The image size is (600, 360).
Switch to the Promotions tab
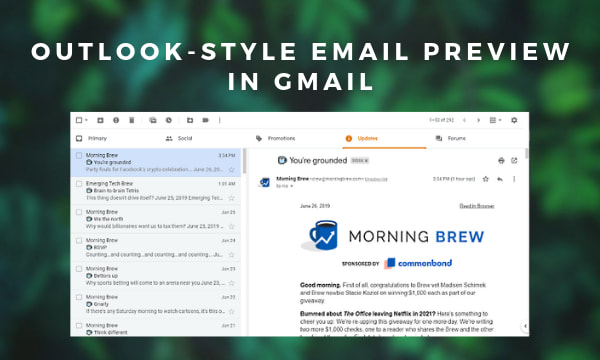coord(276,138)
